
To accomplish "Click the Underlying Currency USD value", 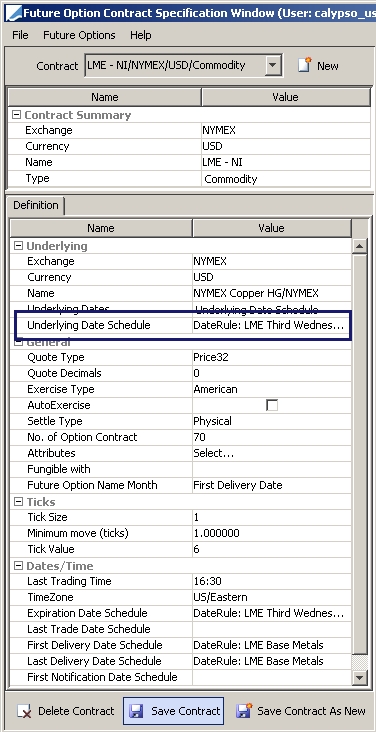I will point(271,277).
